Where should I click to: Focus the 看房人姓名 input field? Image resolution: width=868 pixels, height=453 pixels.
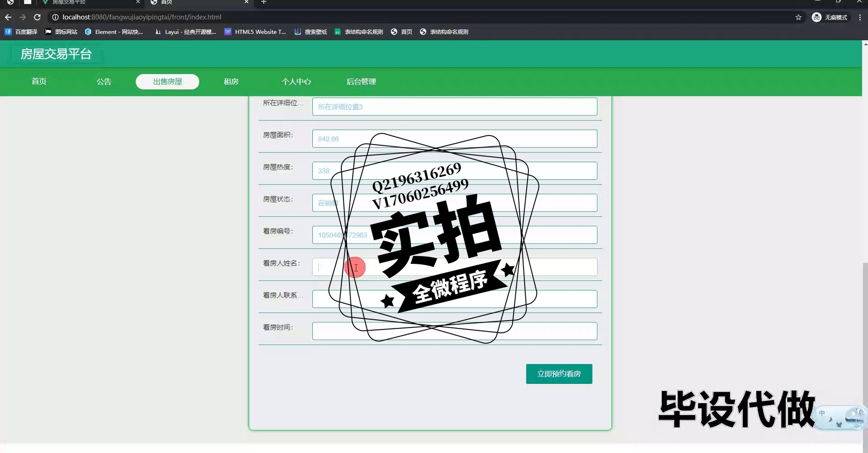click(x=454, y=267)
